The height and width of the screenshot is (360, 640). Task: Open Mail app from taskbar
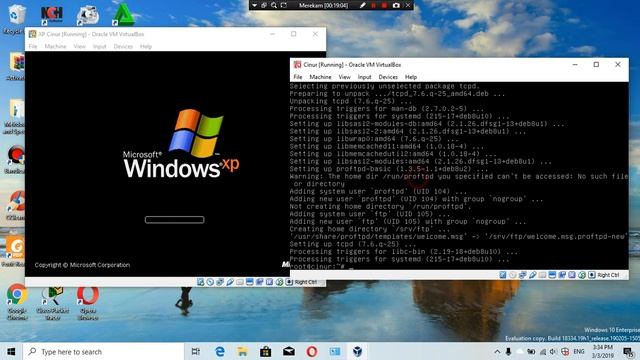289,351
